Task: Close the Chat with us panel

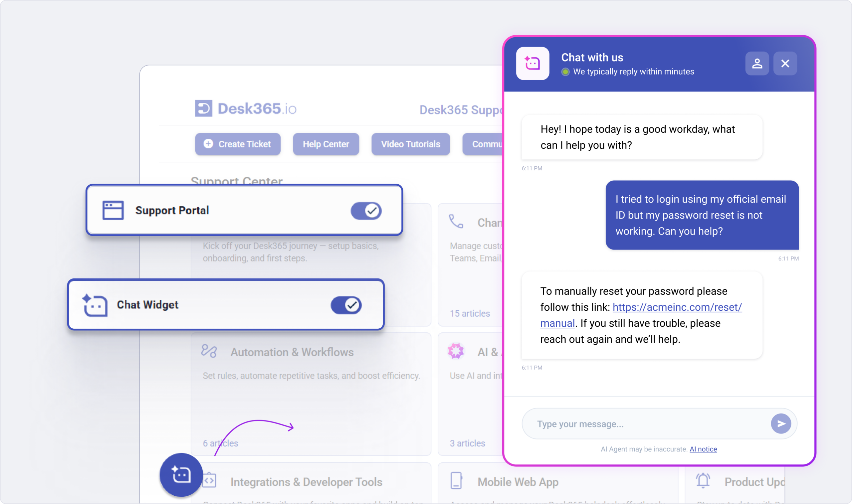Action: (x=785, y=64)
